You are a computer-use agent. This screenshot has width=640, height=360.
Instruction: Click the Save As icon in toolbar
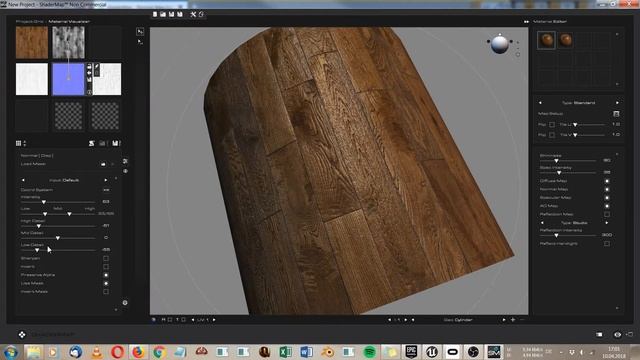point(180,14)
